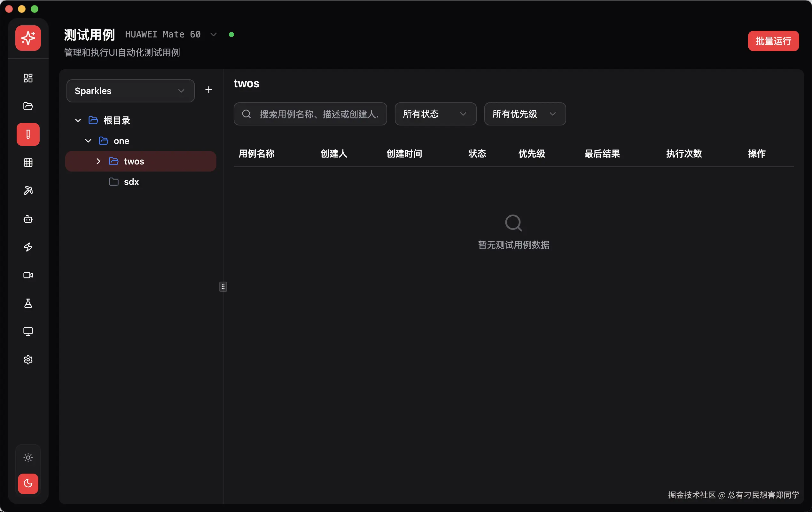Open the Sparkles project dropdown
The height and width of the screenshot is (512, 812).
[130, 91]
